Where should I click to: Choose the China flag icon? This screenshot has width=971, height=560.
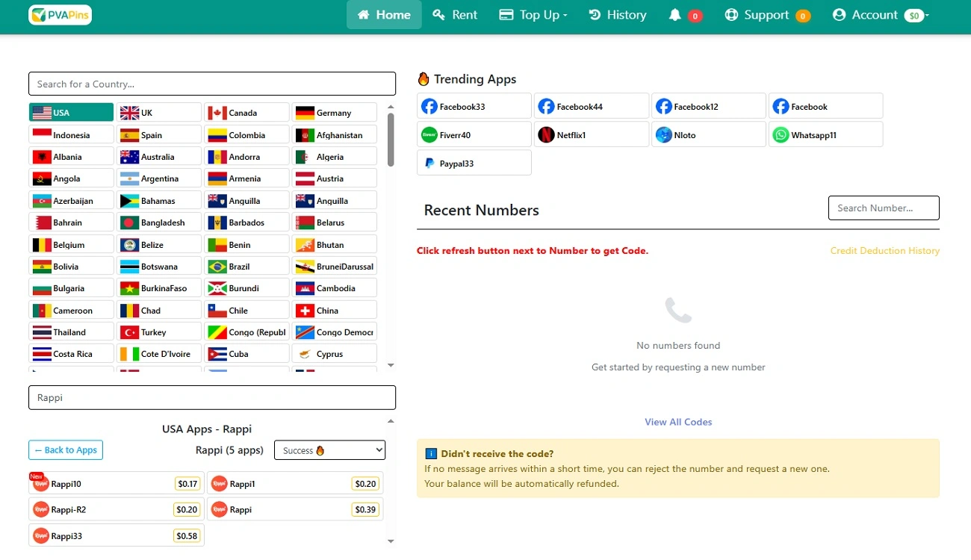pos(305,311)
